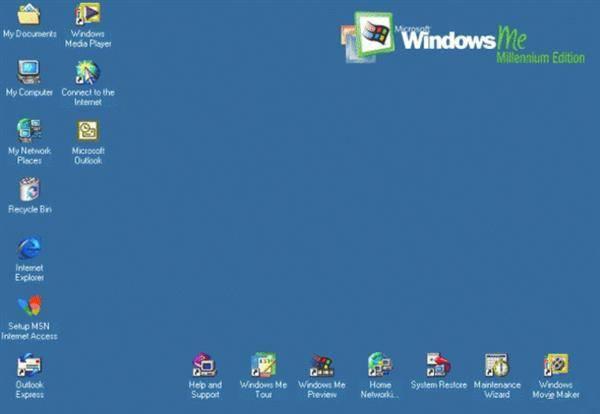Open the Home Networking shortcut icon
The width and height of the screenshot is (600, 414).
pos(380,365)
